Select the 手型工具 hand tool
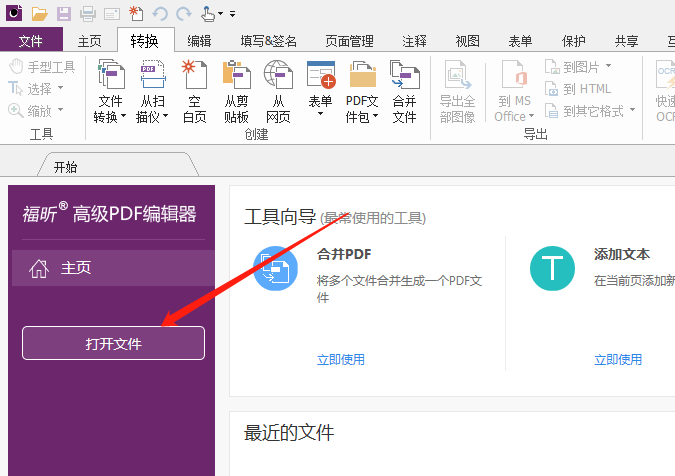The image size is (675, 476). (x=42, y=67)
